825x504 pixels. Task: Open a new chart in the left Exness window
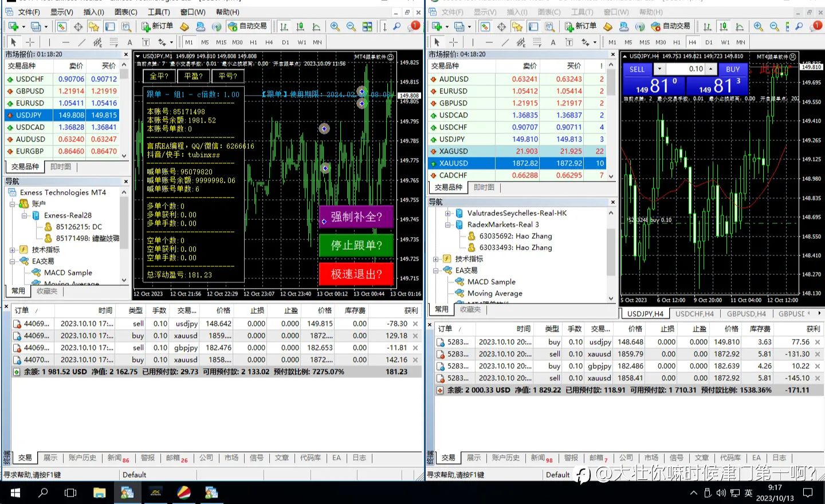coord(13,26)
